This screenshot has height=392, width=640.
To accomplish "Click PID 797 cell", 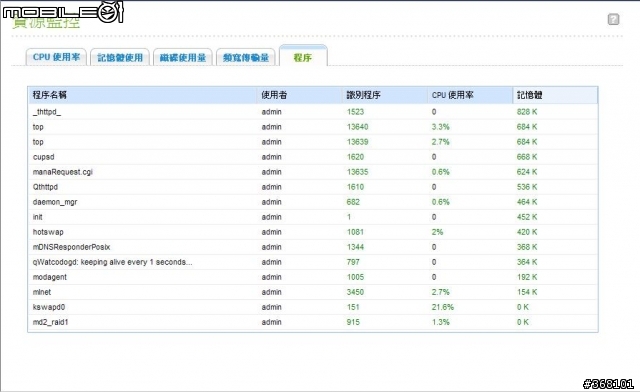I will [x=353, y=262].
